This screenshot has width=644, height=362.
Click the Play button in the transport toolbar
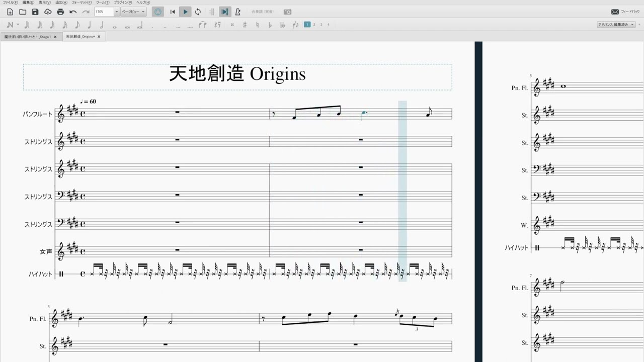click(185, 12)
